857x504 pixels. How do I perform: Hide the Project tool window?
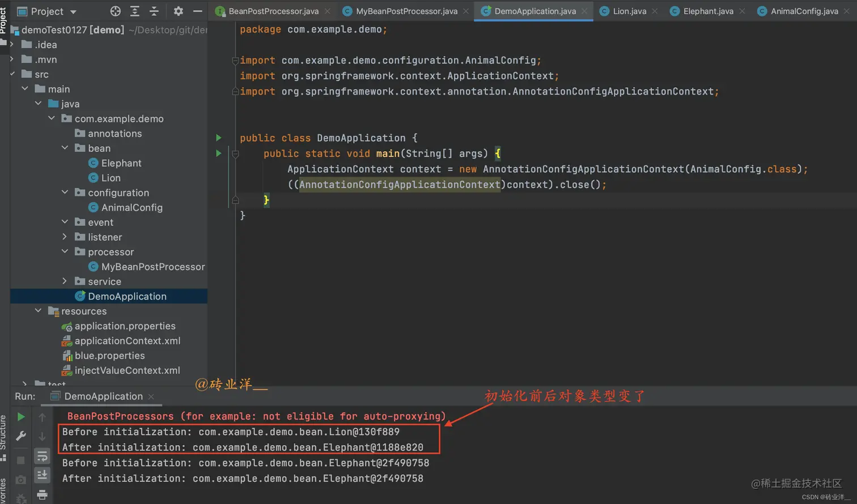(197, 11)
